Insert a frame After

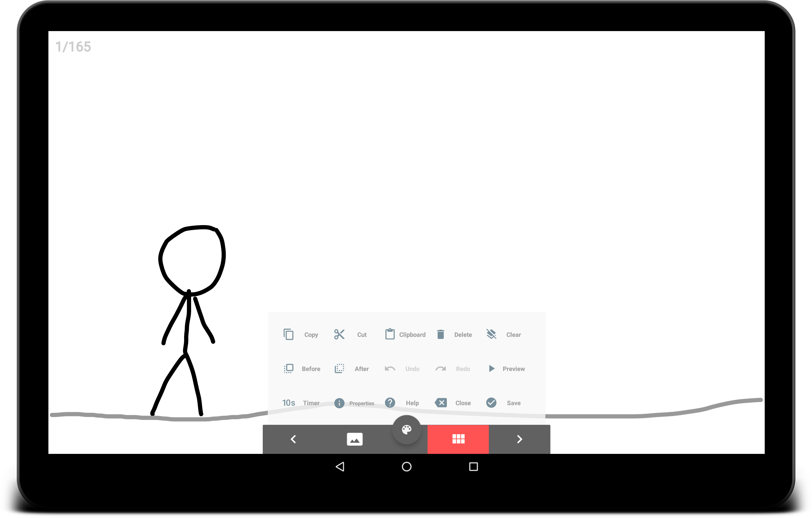click(x=339, y=368)
